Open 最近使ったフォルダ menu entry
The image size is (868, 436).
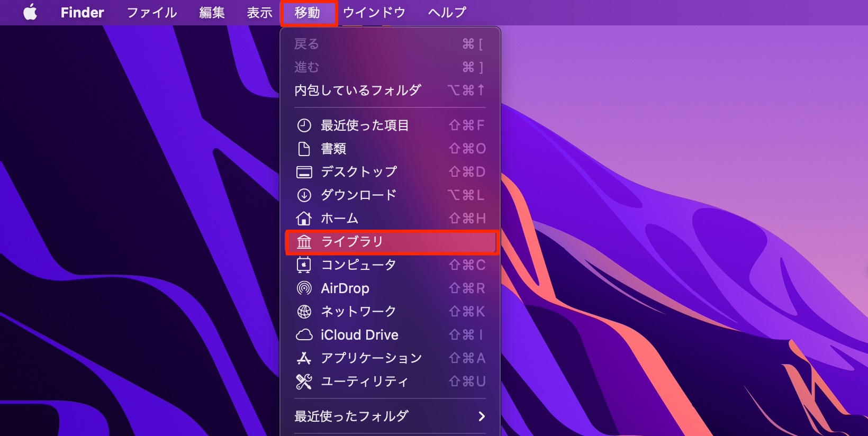coord(390,416)
